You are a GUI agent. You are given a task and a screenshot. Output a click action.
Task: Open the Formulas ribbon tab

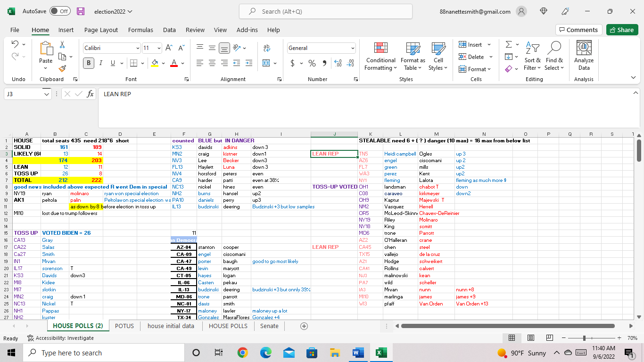tap(140, 30)
